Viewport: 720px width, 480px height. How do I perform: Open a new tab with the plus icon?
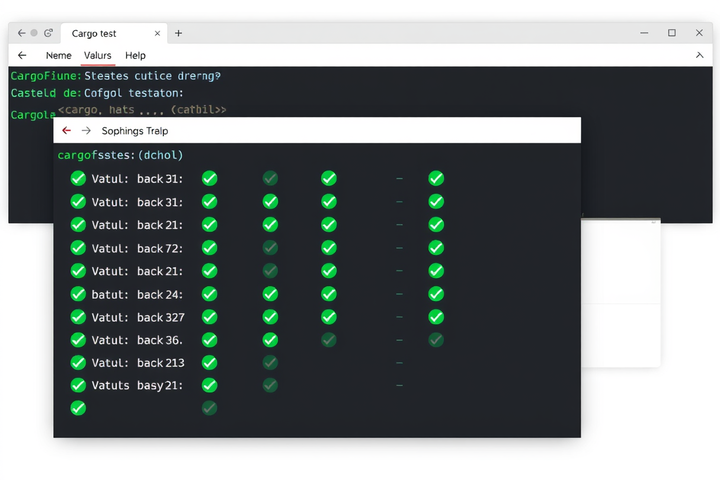tap(179, 33)
